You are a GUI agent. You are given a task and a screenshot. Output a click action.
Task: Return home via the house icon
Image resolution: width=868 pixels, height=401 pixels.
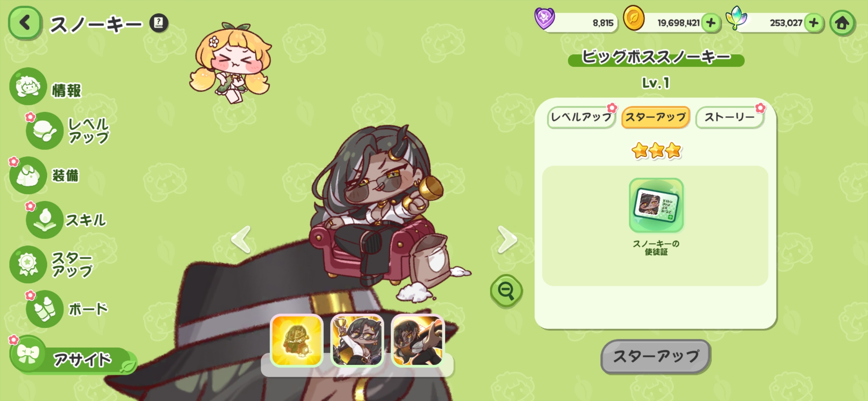pos(842,23)
